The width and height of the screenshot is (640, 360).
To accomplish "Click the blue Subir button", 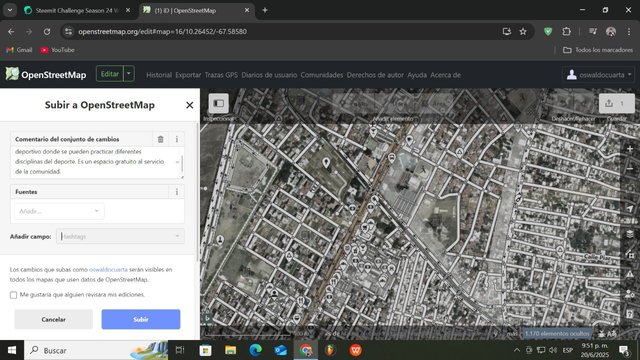I will click(x=141, y=319).
